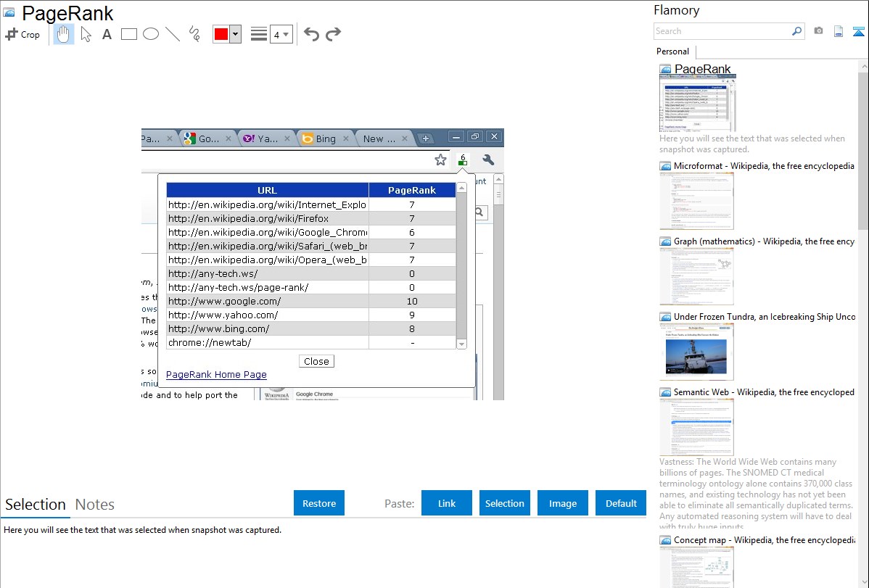Image resolution: width=869 pixels, height=588 pixels.
Task: Click the icon beside Under Frozen Tundra title
Action: coord(665,316)
